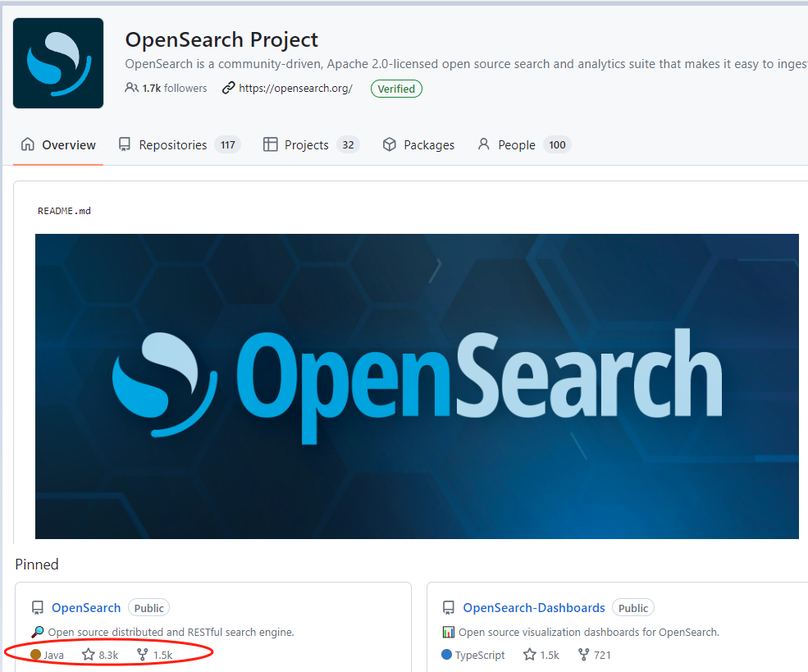The image size is (808, 672).
Task: Open the OpenSearch pinned repository
Action: click(x=86, y=607)
